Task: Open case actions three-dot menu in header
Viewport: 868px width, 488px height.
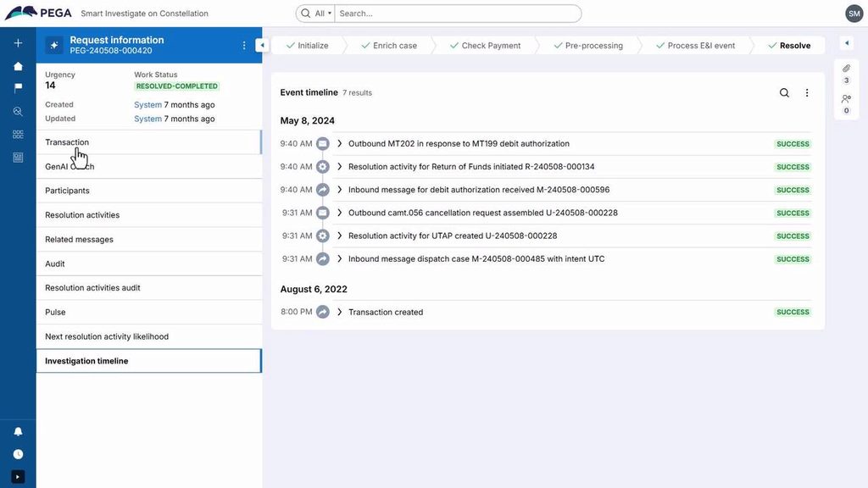Action: 244,46
